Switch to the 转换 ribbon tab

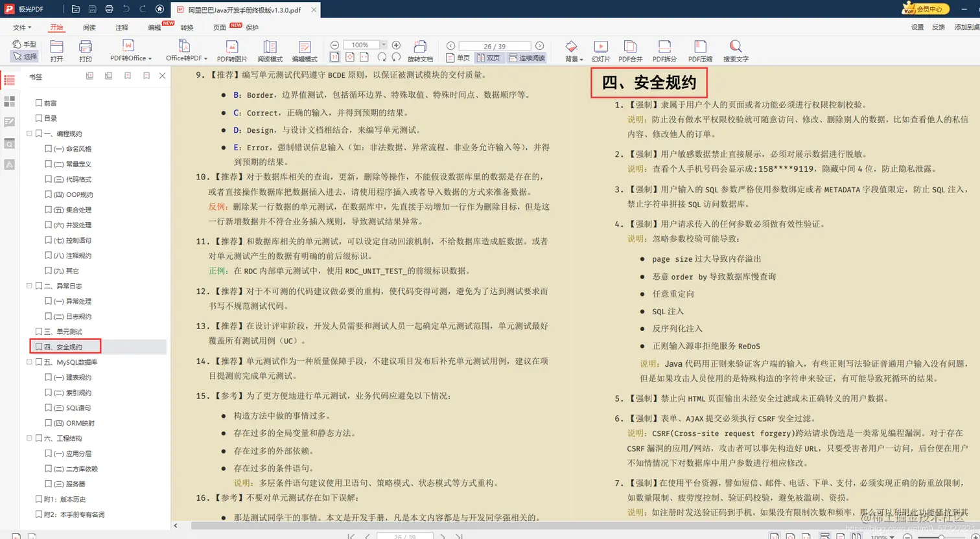187,27
